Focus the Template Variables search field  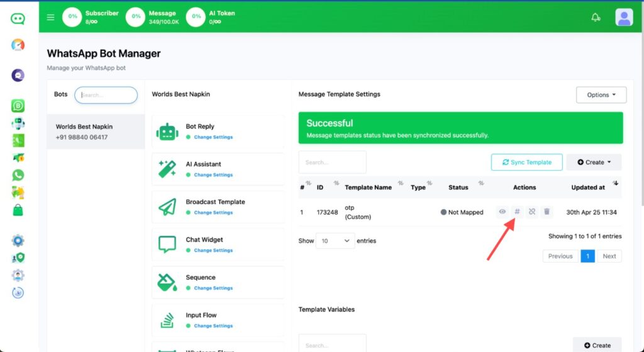(332, 344)
